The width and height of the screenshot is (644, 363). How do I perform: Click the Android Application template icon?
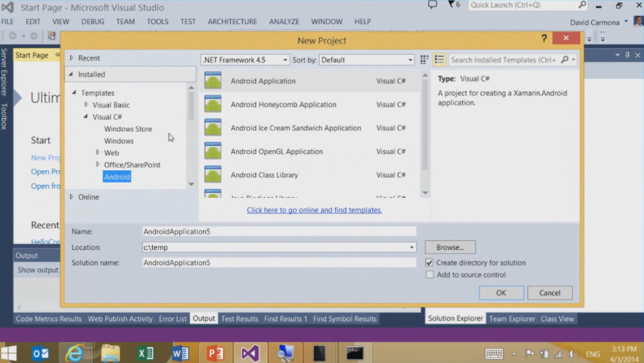tap(213, 81)
